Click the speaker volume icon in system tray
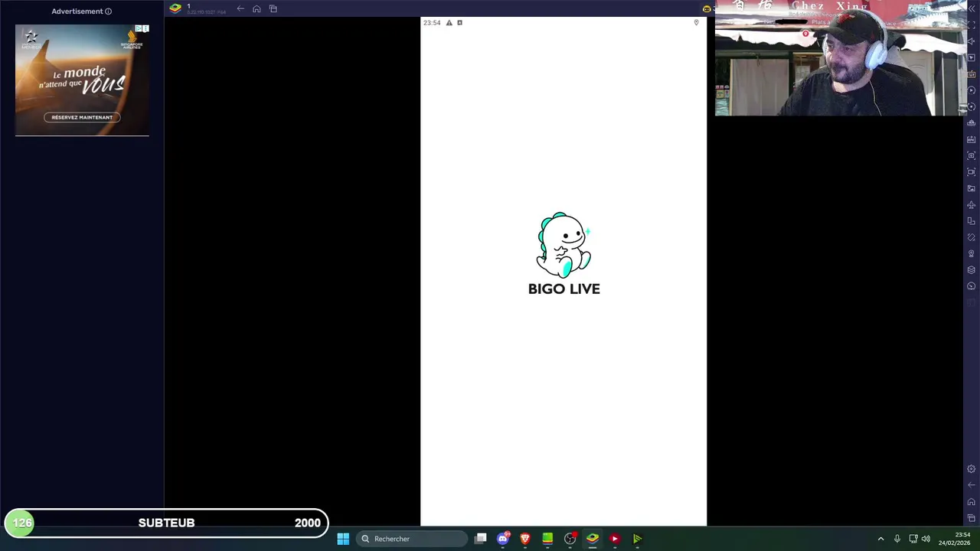Screen dimensions: 980x551 (926, 539)
